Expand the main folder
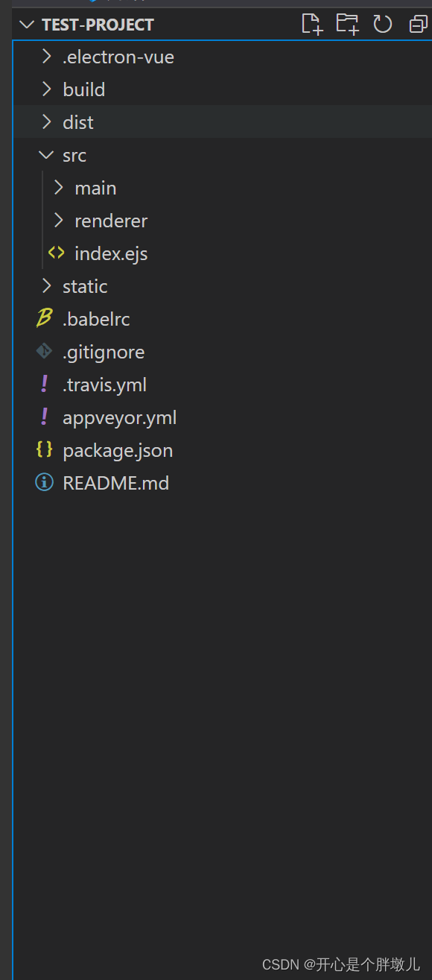The height and width of the screenshot is (980, 432). [x=95, y=188]
